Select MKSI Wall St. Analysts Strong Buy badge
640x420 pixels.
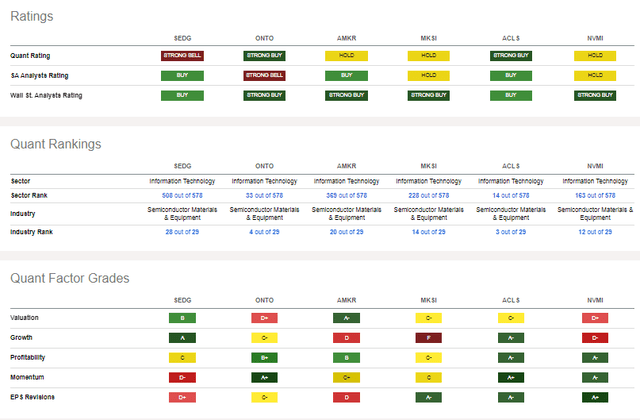point(429,96)
